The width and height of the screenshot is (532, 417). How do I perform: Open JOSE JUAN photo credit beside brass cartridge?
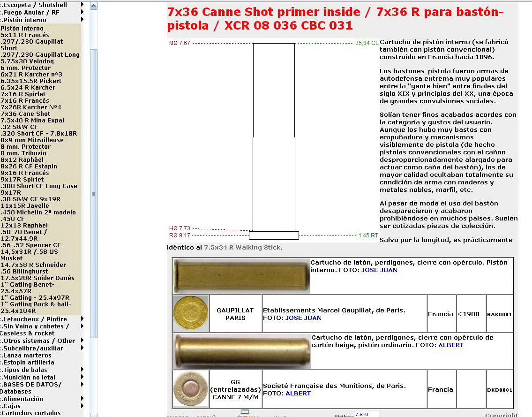click(379, 270)
